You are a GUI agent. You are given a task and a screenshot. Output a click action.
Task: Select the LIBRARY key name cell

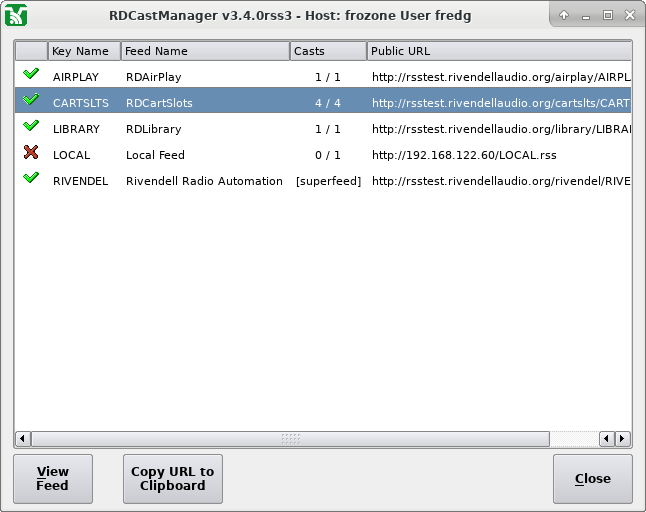click(76, 129)
